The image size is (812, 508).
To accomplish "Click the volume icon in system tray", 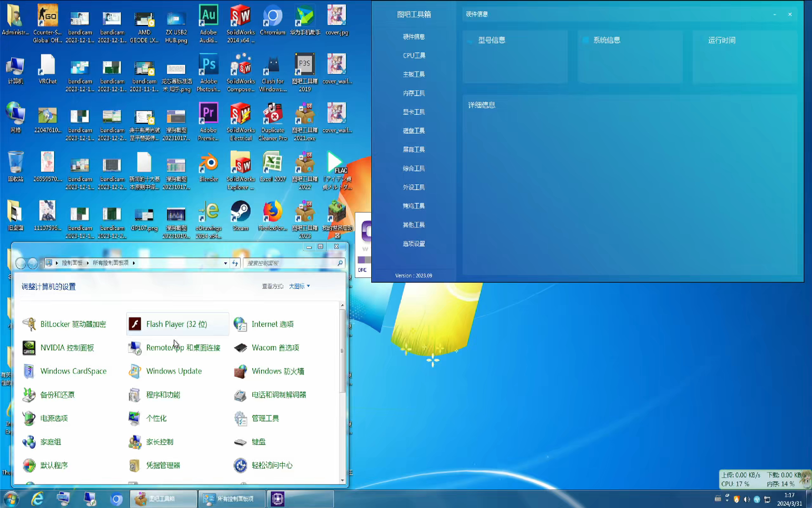I will point(747,499).
